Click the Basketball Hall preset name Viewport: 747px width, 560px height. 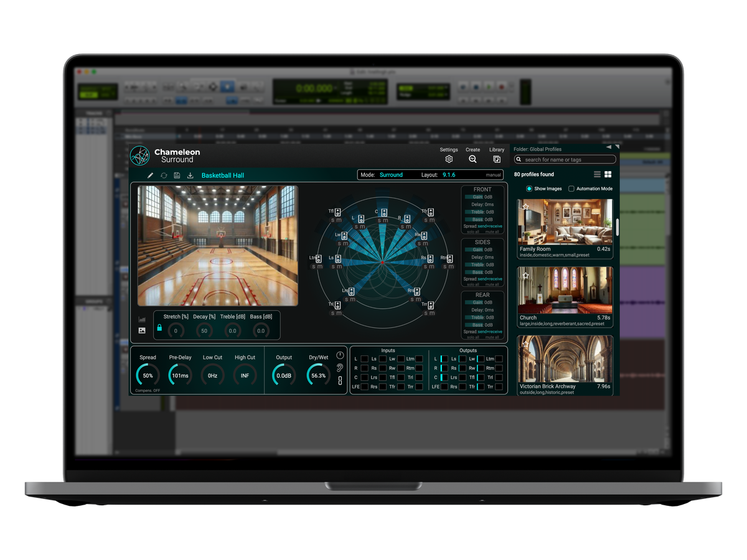(223, 175)
